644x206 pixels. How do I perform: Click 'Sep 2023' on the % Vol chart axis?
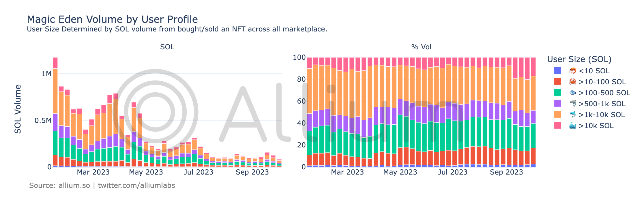coord(506,172)
